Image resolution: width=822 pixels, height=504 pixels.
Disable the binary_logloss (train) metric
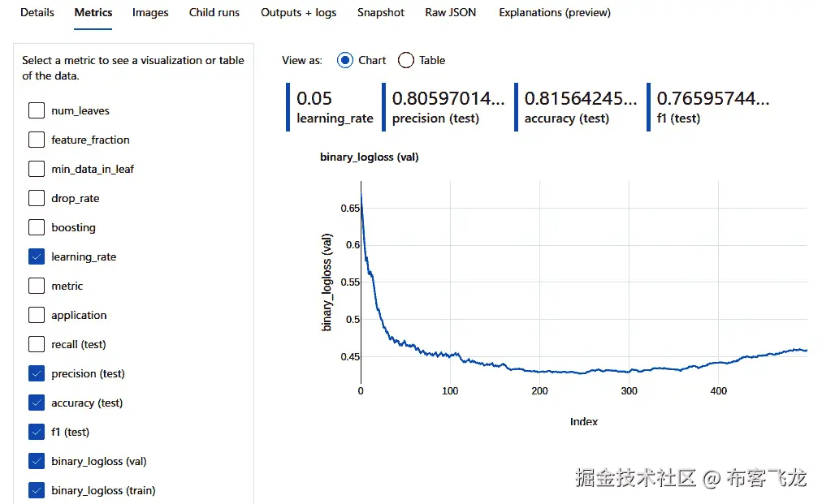[x=36, y=490]
